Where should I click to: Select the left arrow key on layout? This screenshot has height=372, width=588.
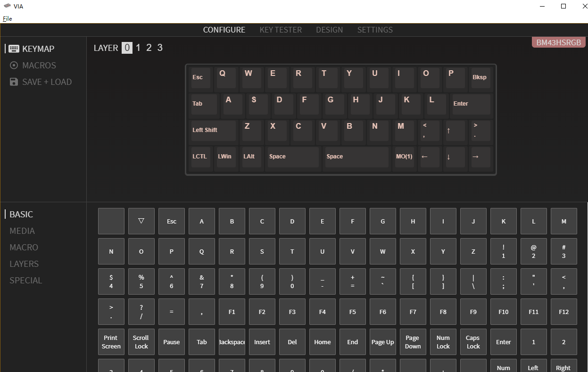pos(430,157)
